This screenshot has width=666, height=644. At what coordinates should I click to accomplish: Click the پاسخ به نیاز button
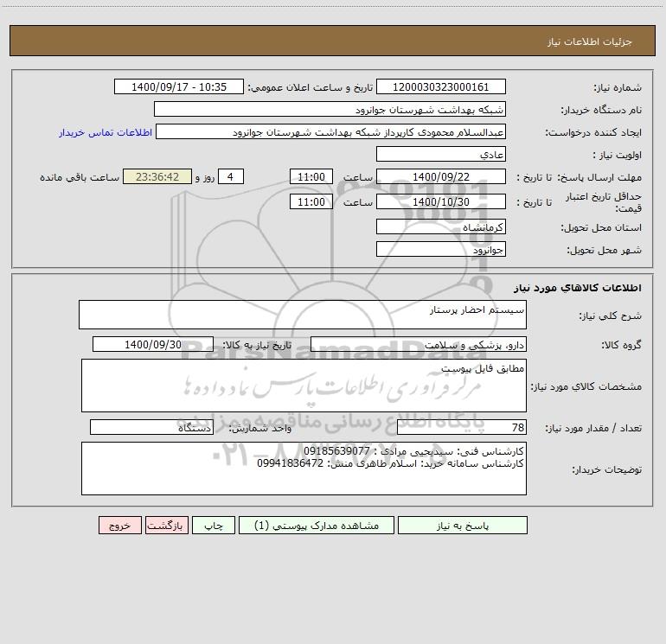[462, 525]
